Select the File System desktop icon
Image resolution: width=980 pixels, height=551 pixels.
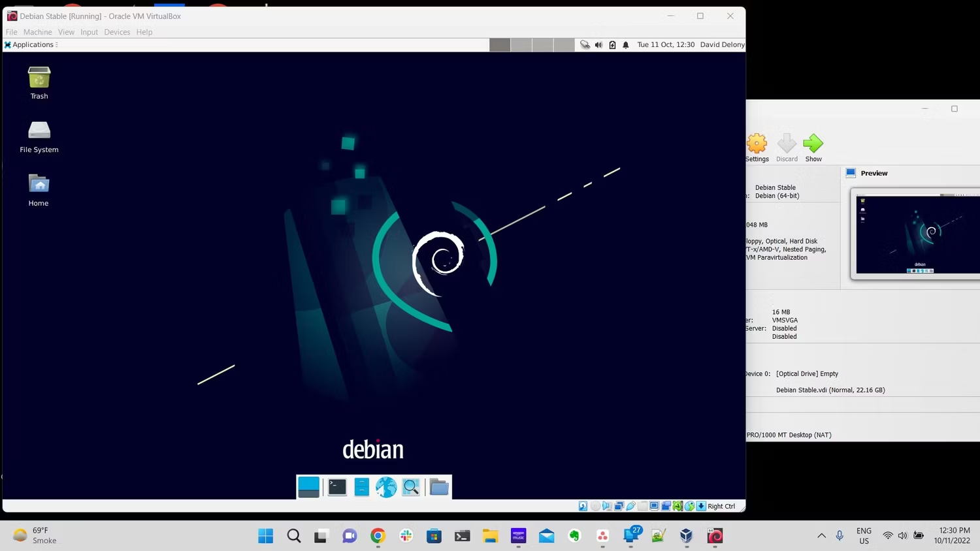click(x=39, y=137)
